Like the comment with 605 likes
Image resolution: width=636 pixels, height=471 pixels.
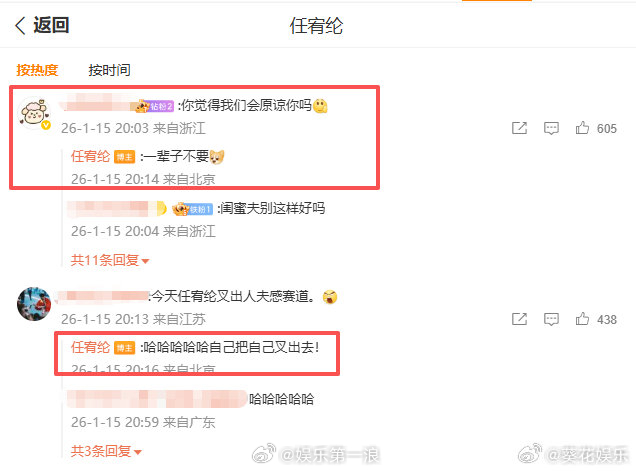click(582, 128)
